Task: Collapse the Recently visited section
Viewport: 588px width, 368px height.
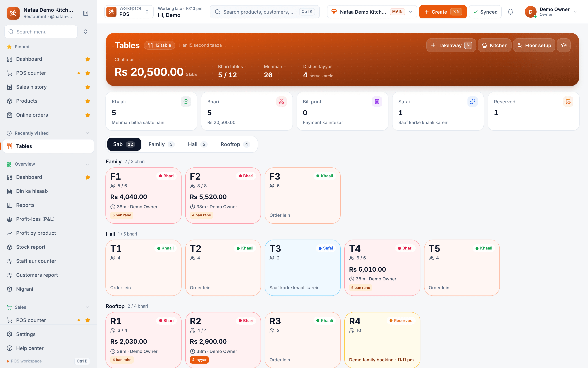Action: 87,133
